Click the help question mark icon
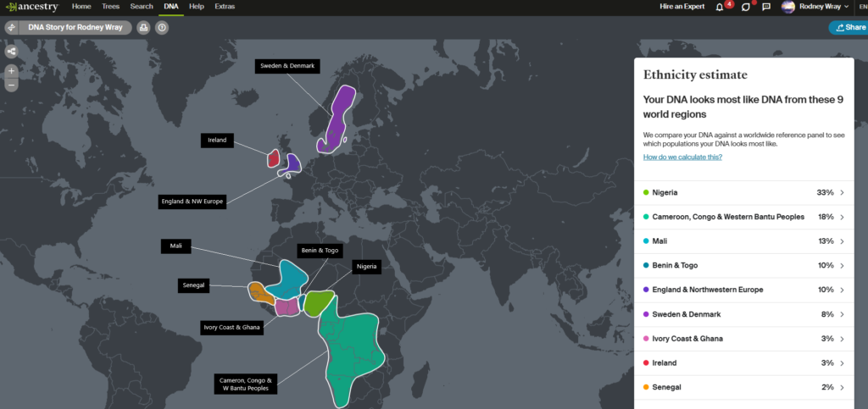 162,27
